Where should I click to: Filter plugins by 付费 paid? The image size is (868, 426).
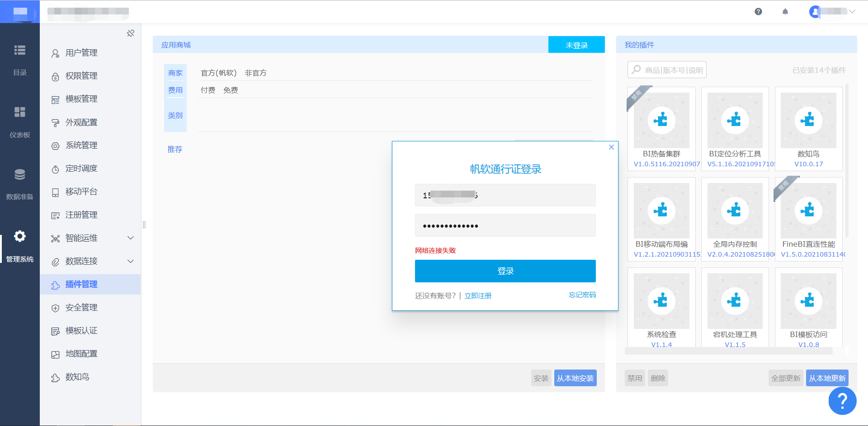208,90
